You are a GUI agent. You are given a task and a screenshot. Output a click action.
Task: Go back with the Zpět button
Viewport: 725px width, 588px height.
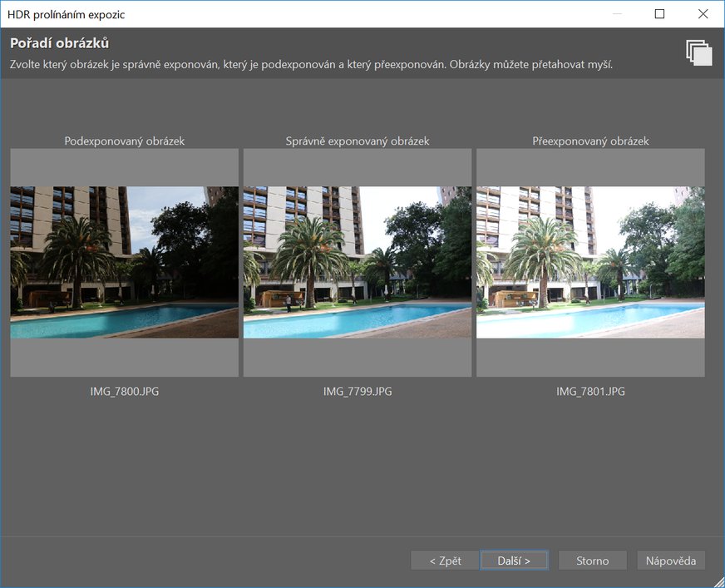444,561
